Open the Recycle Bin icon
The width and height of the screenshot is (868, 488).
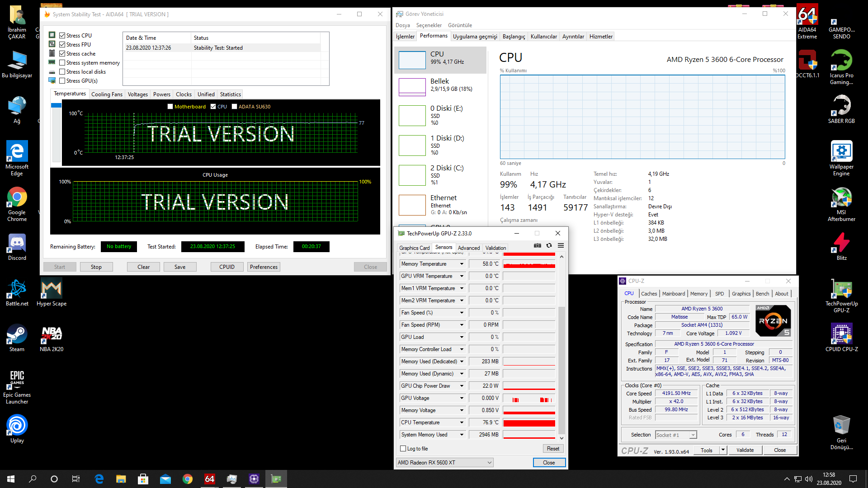[841, 432]
